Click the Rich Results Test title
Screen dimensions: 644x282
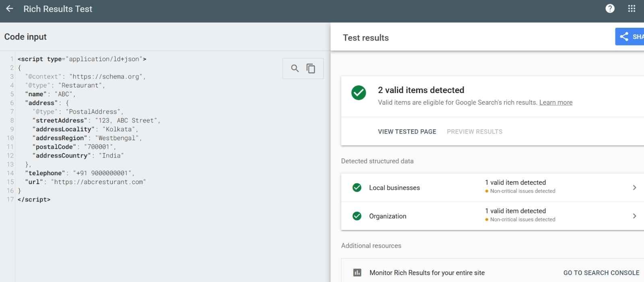click(x=58, y=9)
